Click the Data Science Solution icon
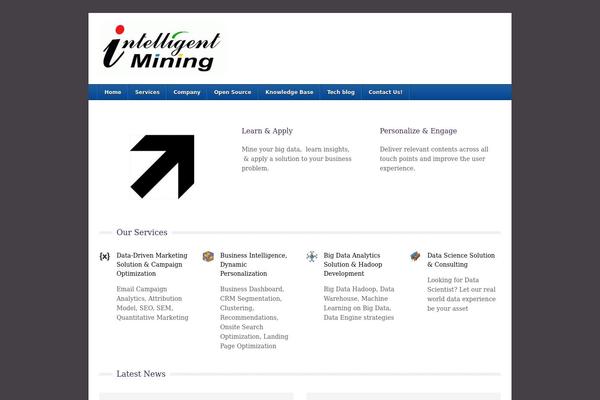Image resolution: width=600 pixels, height=400 pixels. (x=415, y=256)
